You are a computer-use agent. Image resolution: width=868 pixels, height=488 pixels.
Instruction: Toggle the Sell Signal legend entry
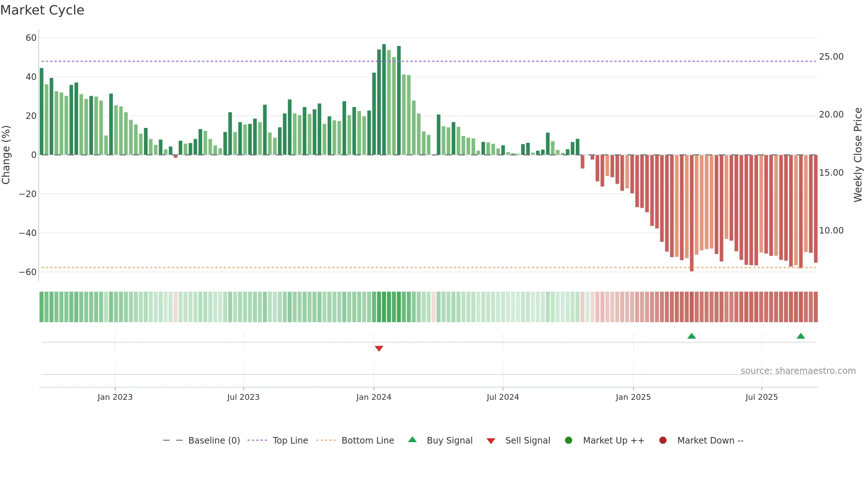point(518,440)
